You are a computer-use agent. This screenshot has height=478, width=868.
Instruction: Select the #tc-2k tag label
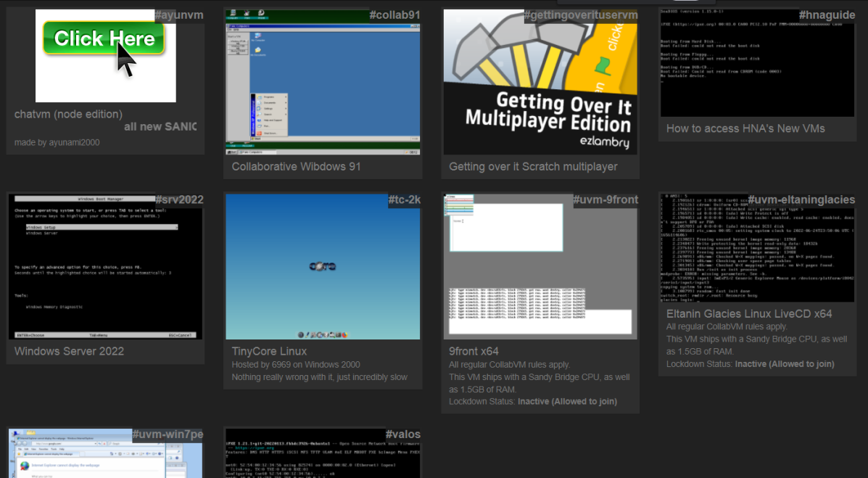click(404, 200)
